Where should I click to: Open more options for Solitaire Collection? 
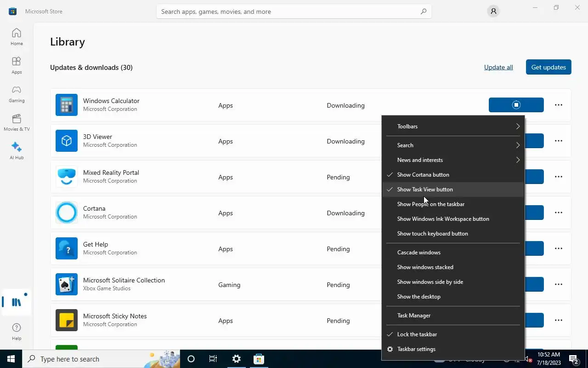point(559,284)
